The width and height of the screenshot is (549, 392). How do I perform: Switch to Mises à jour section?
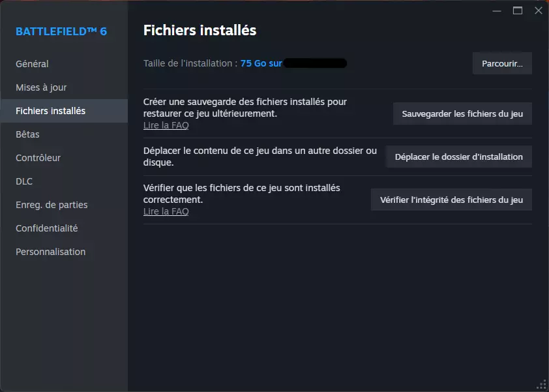41,87
